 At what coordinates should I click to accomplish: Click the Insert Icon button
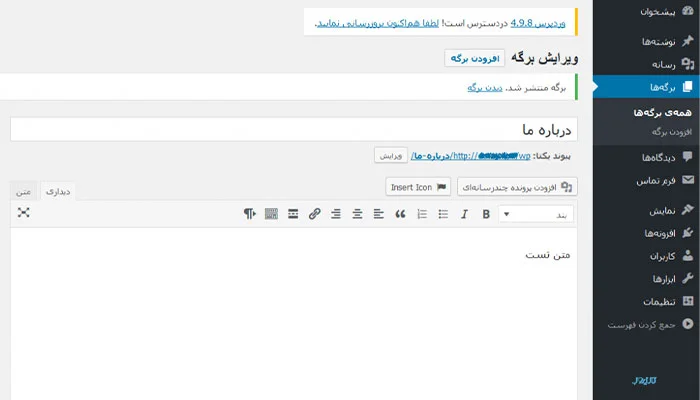(x=418, y=187)
